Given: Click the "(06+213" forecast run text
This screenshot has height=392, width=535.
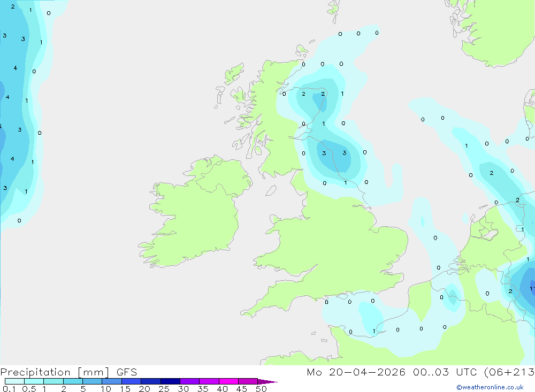Looking at the screenshot, I should (x=509, y=372).
